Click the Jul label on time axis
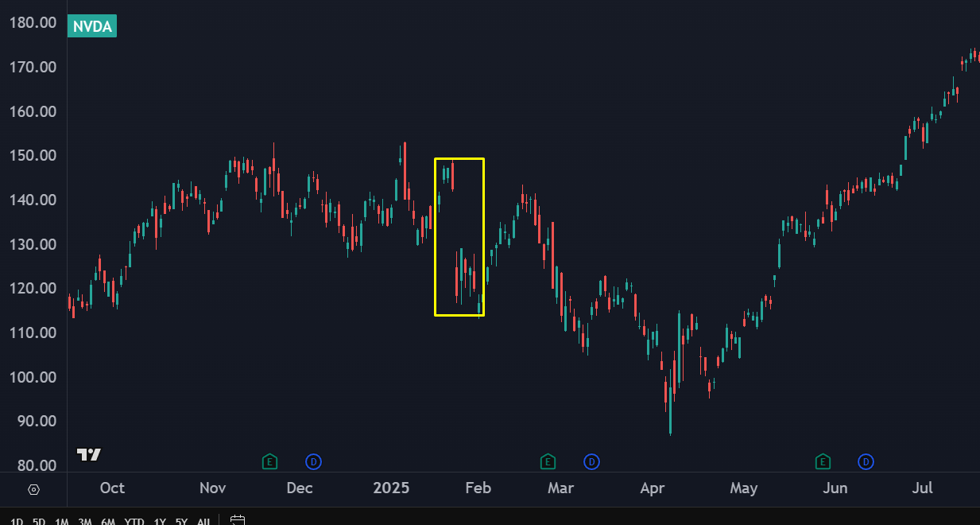This screenshot has width=980, height=525. pyautogui.click(x=922, y=488)
